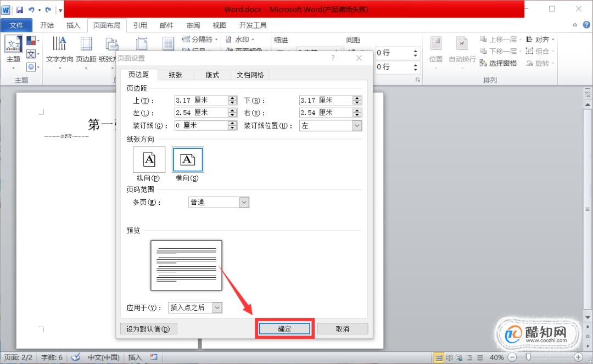The height and width of the screenshot is (364, 593).
Task: Open the 分隔符 breaks menu
Action: [200, 40]
